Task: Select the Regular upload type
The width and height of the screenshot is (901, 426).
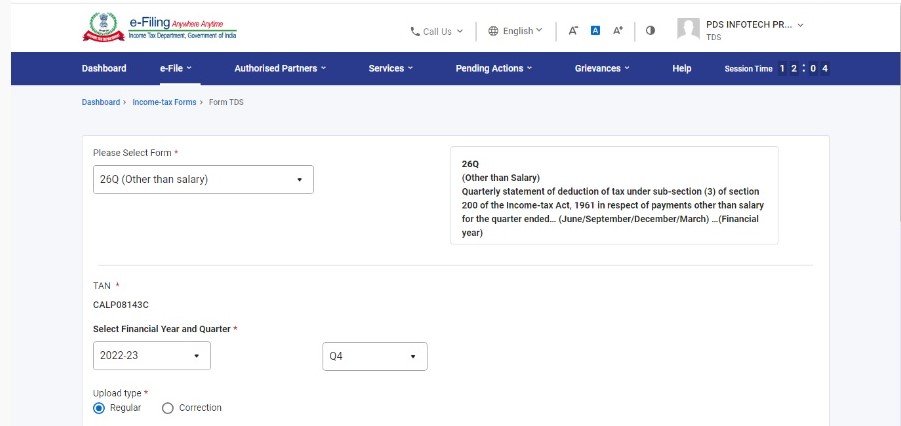Action: [99, 408]
